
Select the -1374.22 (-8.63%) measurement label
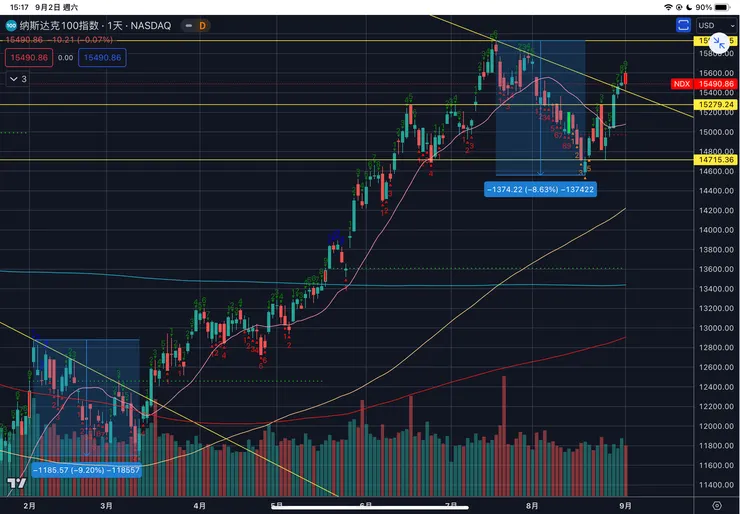pos(540,188)
